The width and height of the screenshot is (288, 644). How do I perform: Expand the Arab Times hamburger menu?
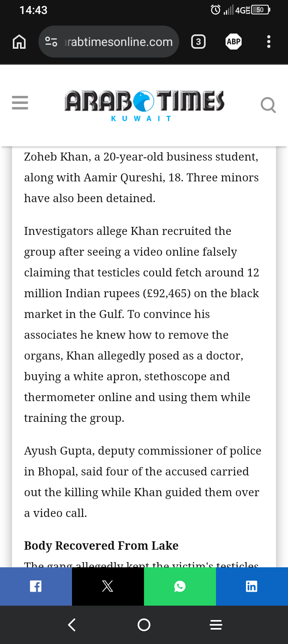click(20, 103)
